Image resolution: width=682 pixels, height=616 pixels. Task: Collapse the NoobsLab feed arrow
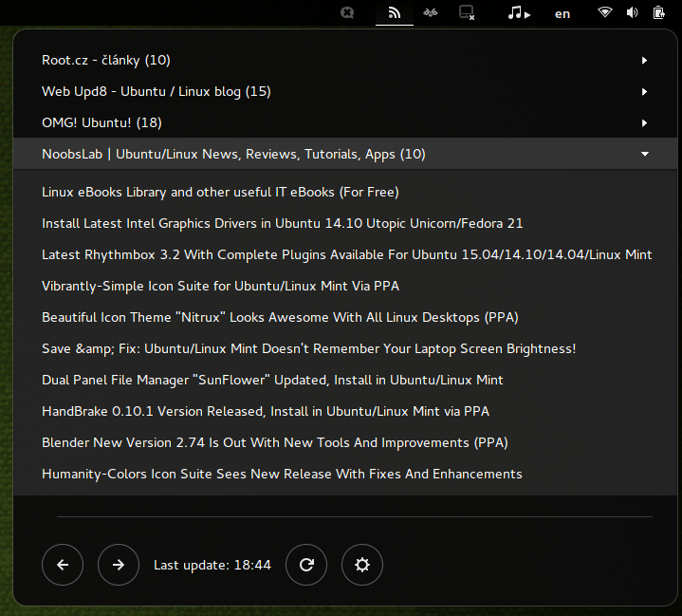pos(645,154)
